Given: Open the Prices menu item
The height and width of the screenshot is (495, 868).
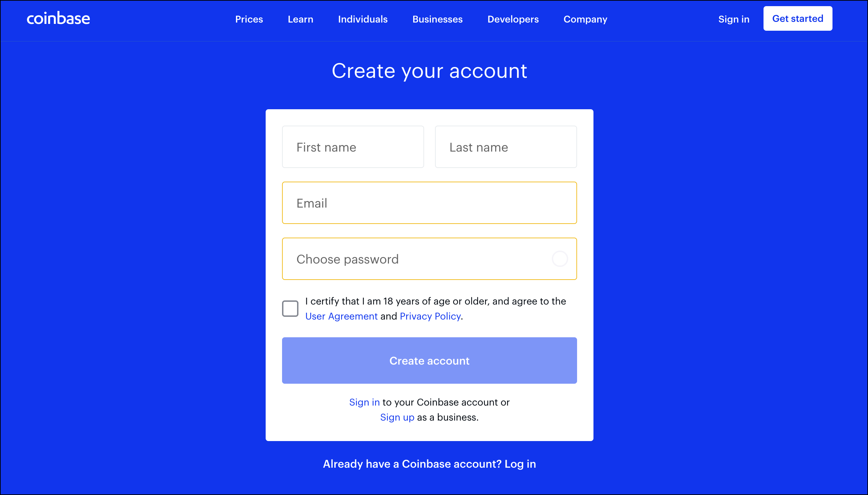Looking at the screenshot, I should pos(249,19).
